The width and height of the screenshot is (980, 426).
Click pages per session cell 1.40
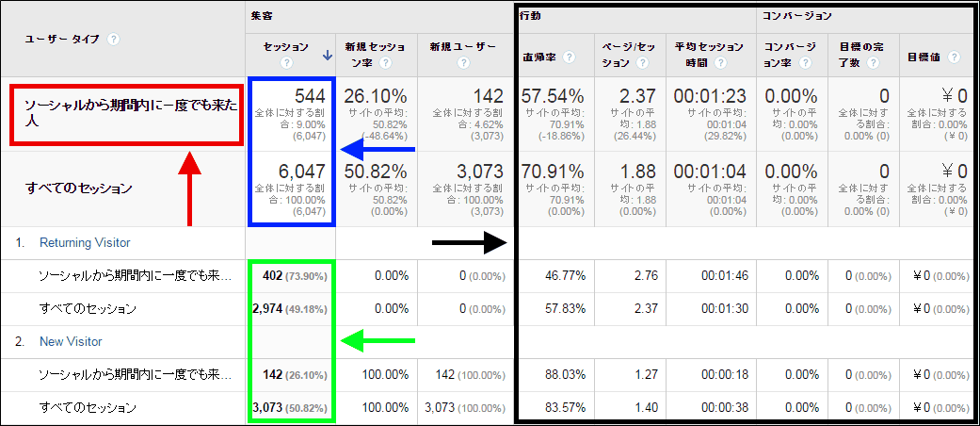click(x=646, y=408)
